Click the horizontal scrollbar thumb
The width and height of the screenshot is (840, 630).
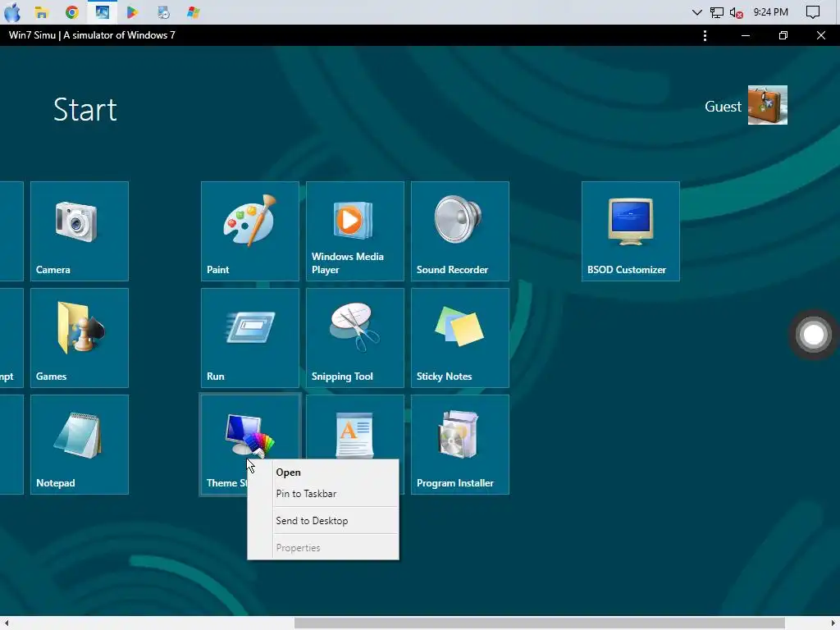[x=539, y=623]
